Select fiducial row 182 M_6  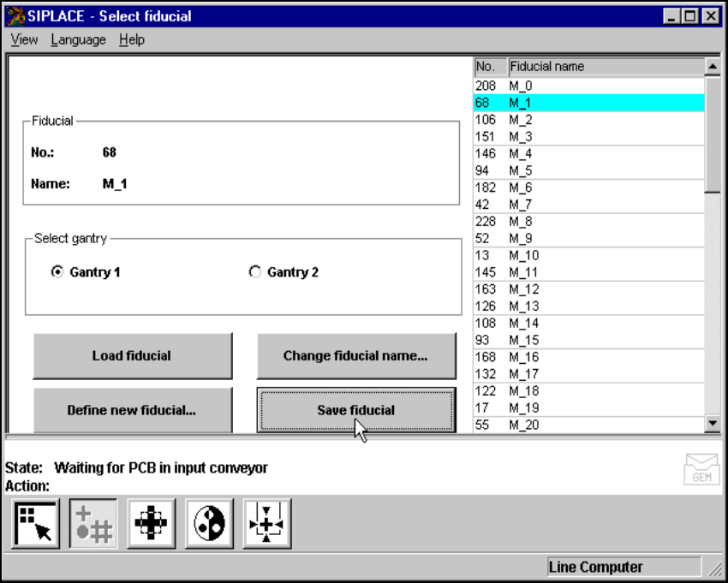588,187
